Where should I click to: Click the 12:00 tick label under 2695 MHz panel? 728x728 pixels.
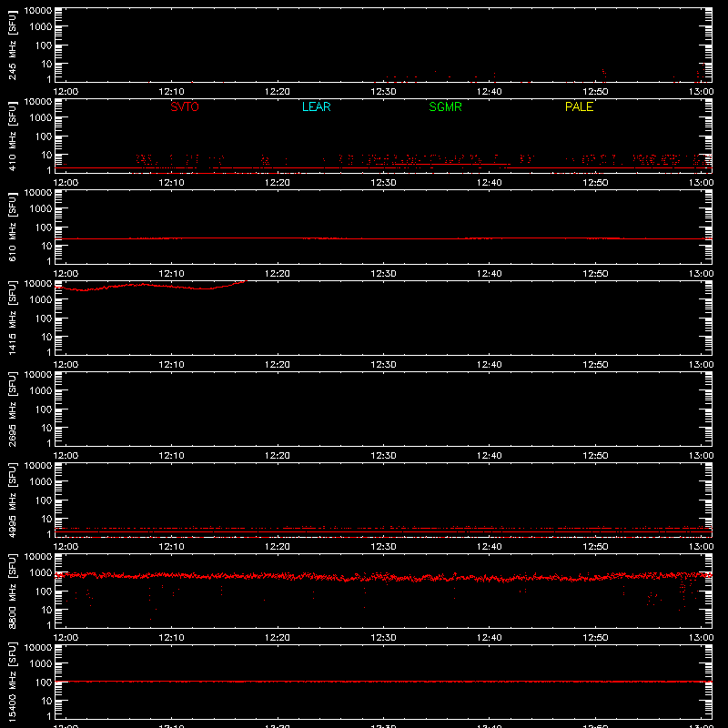tap(66, 456)
